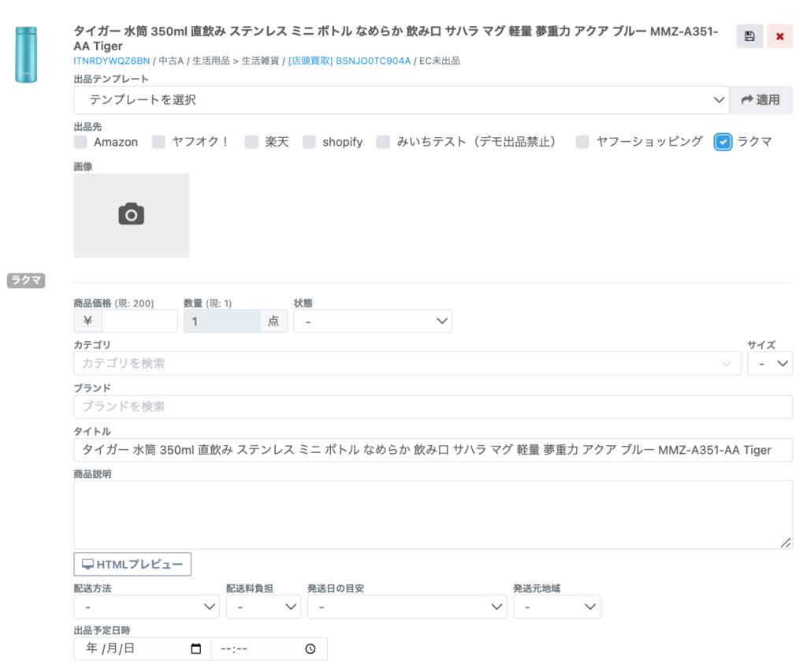This screenshot has height=672, width=807.
Task: Click the --:-- time input
Action: point(270,649)
